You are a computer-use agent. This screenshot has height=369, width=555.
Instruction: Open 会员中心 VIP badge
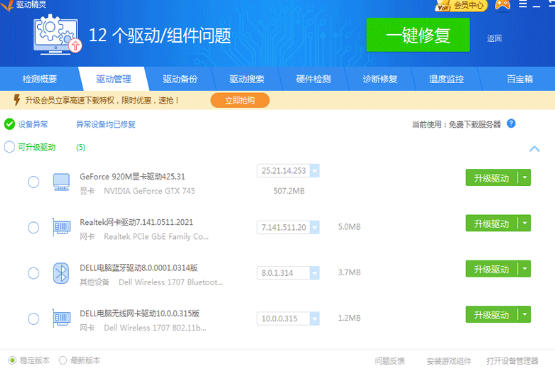(462, 5)
